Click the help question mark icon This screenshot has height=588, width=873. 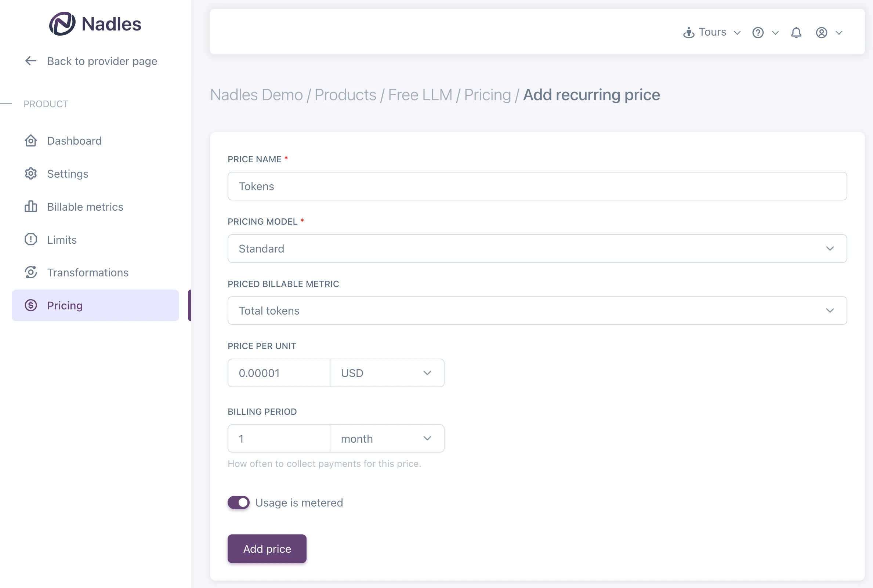758,32
